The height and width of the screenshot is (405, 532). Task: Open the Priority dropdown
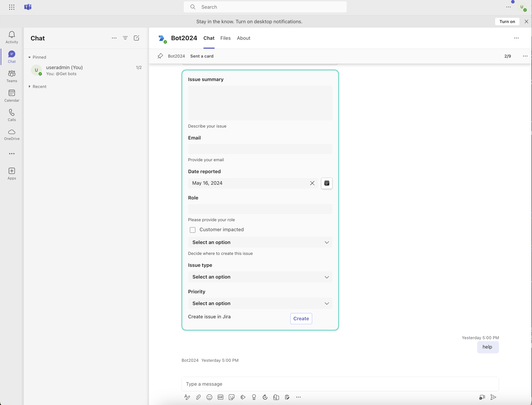pyautogui.click(x=260, y=304)
